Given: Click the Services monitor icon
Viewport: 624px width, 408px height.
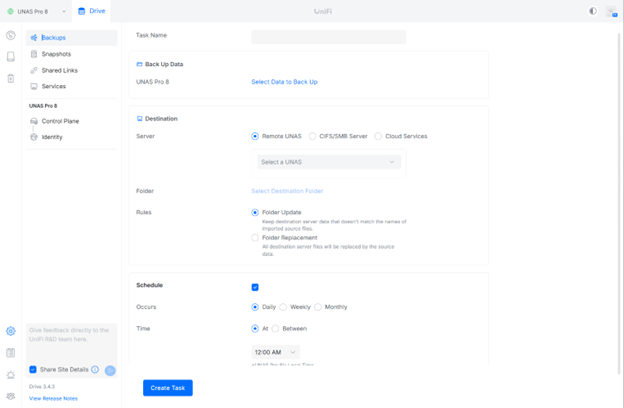Looking at the screenshot, I should click(x=34, y=86).
